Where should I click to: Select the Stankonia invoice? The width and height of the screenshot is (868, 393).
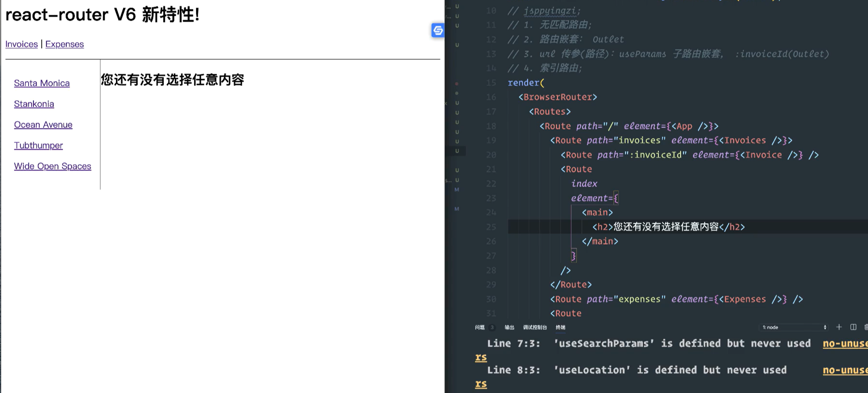[x=34, y=104]
